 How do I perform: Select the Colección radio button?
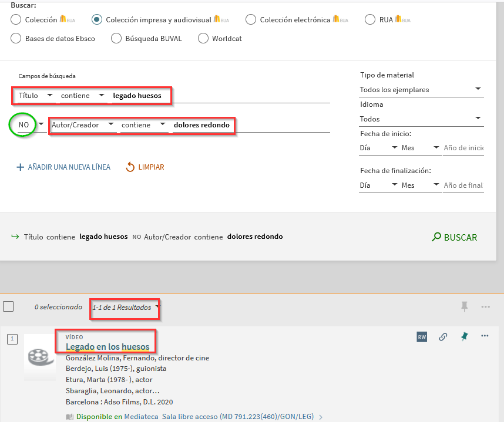pos(16,20)
